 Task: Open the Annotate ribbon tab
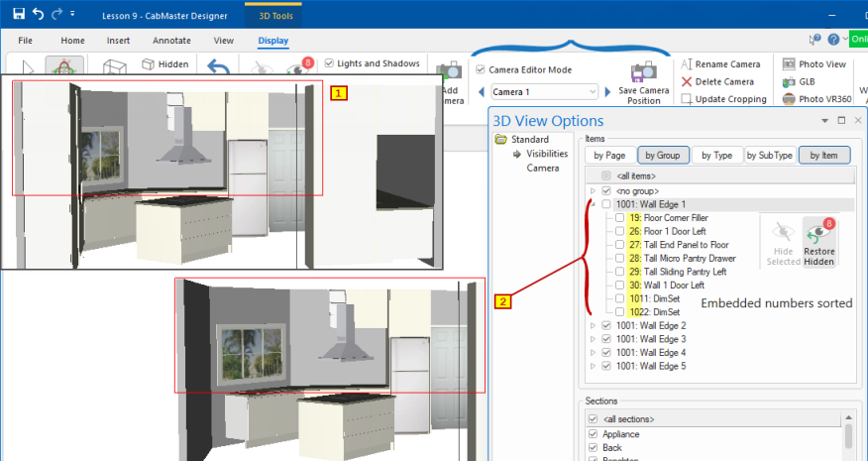(x=171, y=41)
